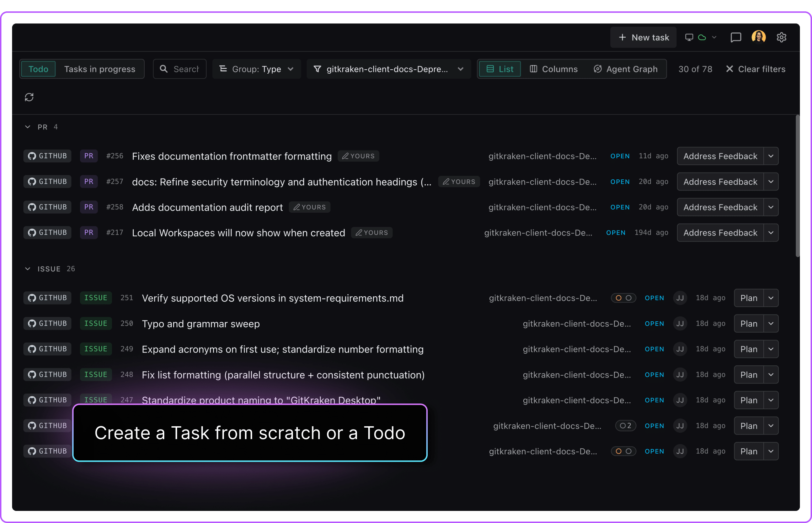Click GitHub badge on issue 248 row
This screenshot has height=523, width=812.
48,375
